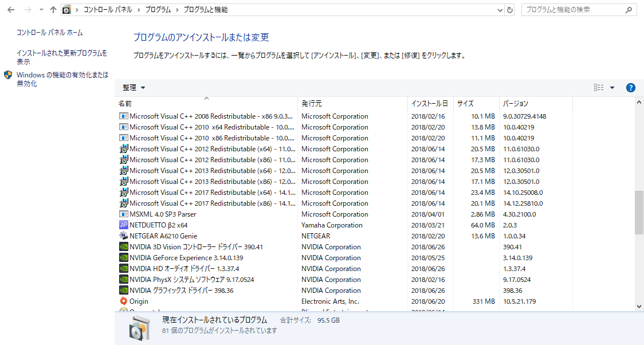Select NVIDIA GeForce Experience 3.14.0.139 name
The height and width of the screenshot is (345, 644).
coord(186,258)
